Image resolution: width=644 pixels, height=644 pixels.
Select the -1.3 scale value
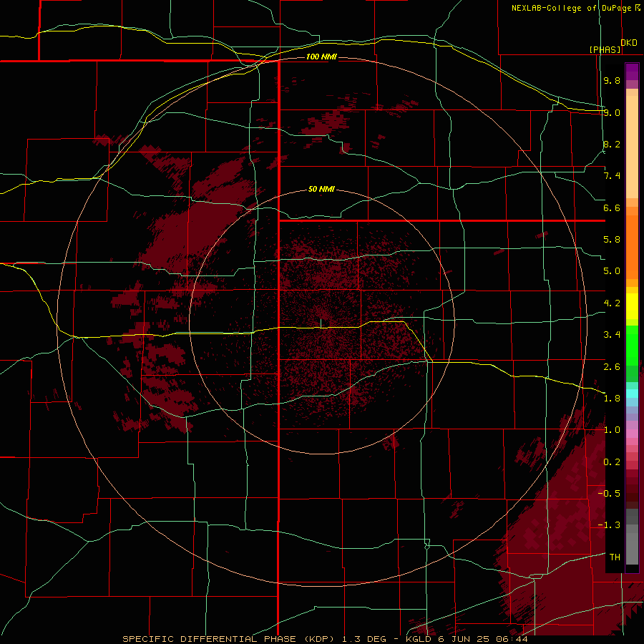[x=609, y=525]
